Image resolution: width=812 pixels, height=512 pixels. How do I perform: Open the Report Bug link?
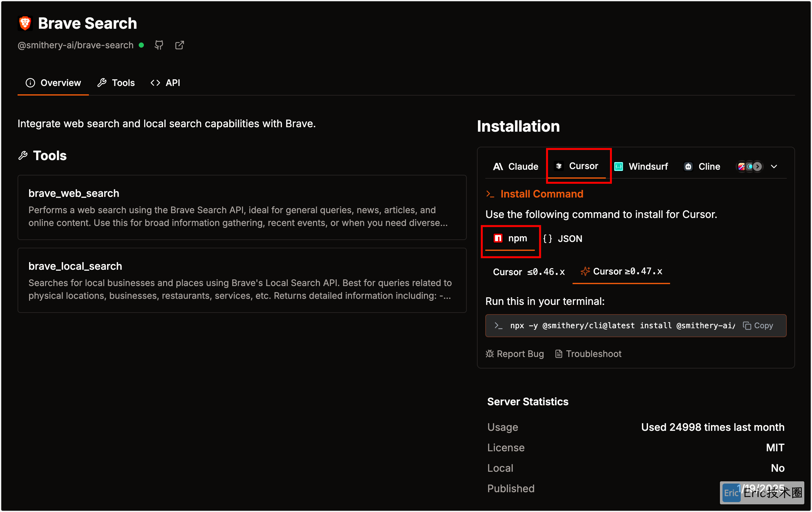tap(515, 353)
